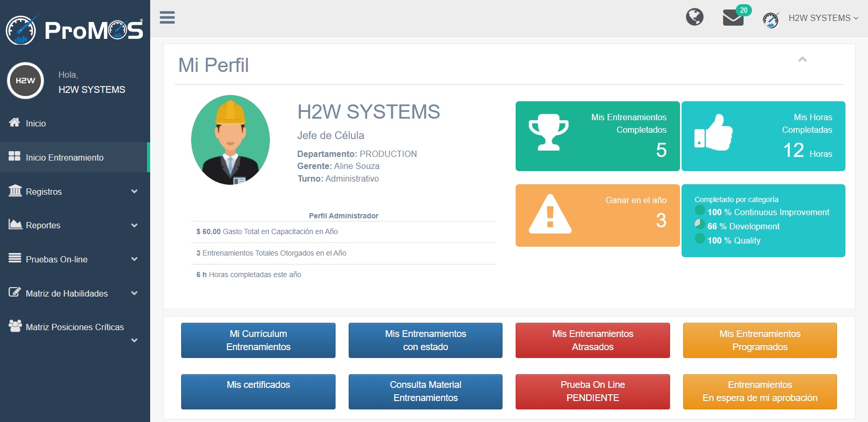Click the Mi Perfil panel title
This screenshot has height=422, width=868.
click(213, 65)
